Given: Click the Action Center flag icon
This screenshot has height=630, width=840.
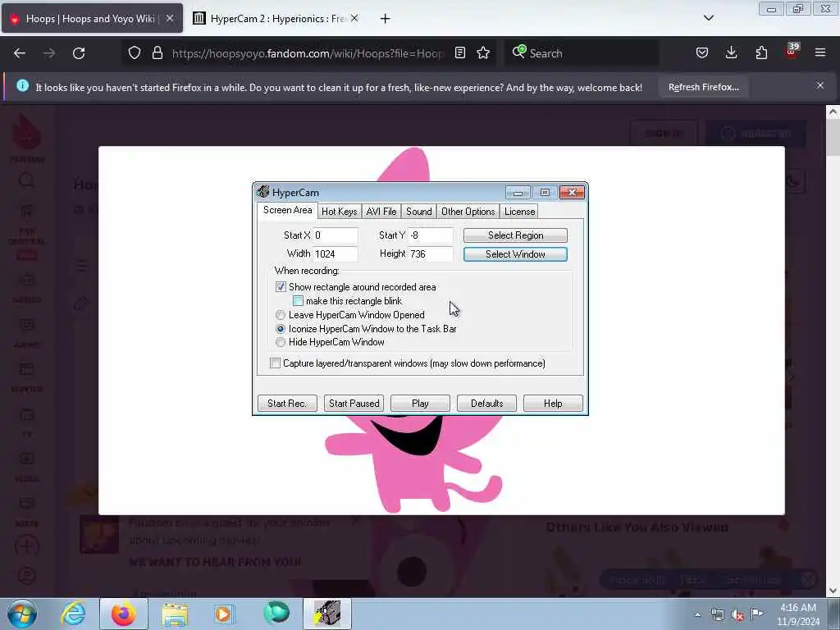Looking at the screenshot, I should (756, 614).
